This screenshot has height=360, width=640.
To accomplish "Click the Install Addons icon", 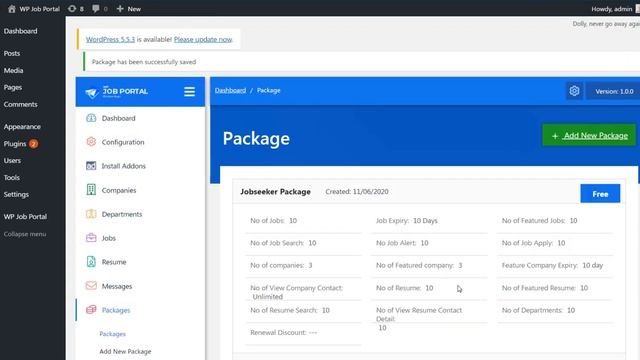I will click(91, 166).
